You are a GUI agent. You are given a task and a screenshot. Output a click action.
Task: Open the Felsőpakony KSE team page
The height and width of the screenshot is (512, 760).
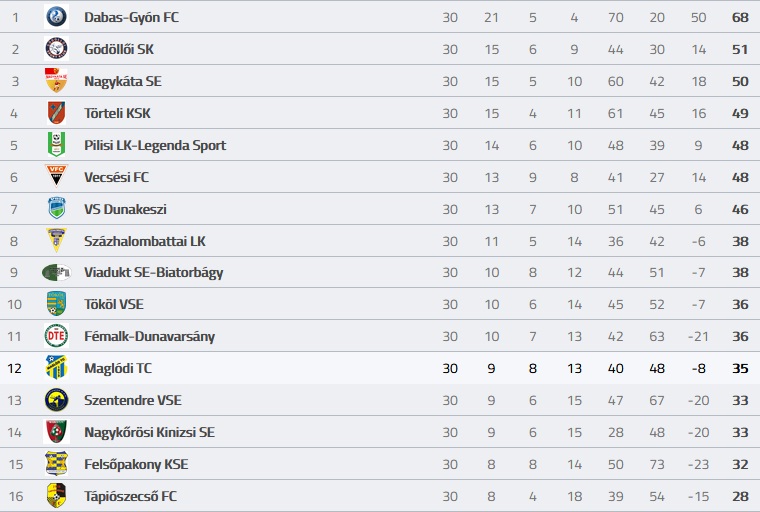pyautogui.click(x=136, y=464)
